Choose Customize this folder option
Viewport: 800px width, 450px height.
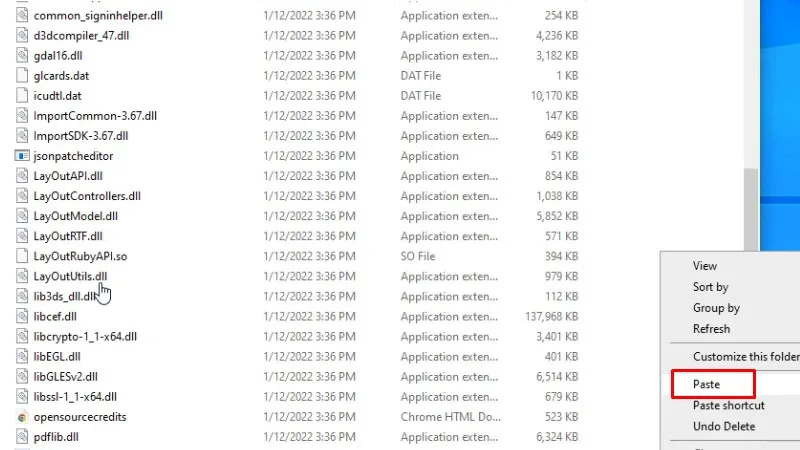(x=745, y=357)
